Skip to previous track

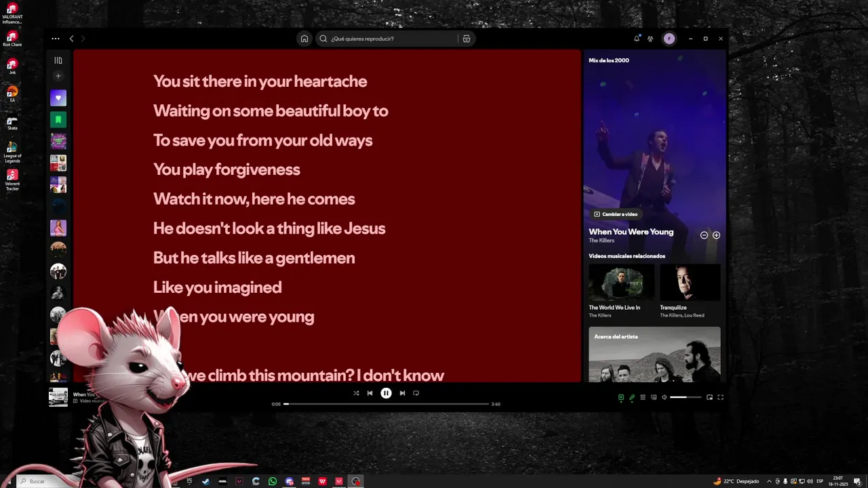point(370,393)
